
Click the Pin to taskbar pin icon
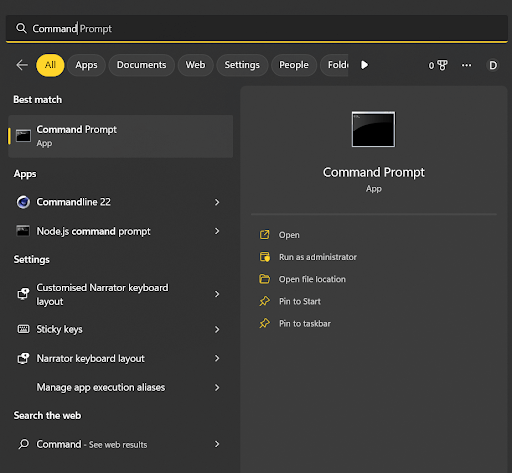(265, 323)
